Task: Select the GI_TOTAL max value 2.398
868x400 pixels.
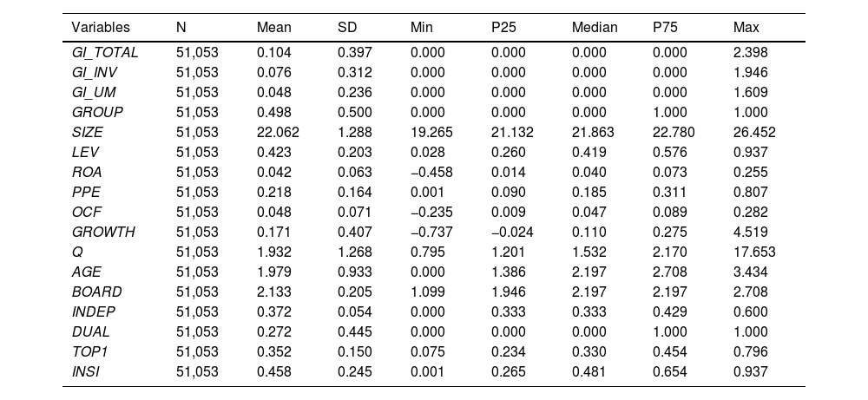Action: tap(750, 53)
